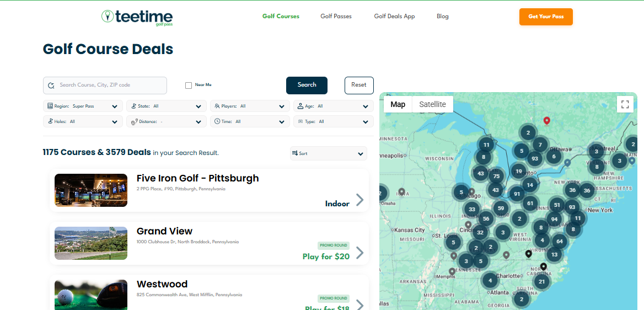The image size is (644, 310).
Task: Open the Grand View course thumbnail
Action: pos(91,243)
